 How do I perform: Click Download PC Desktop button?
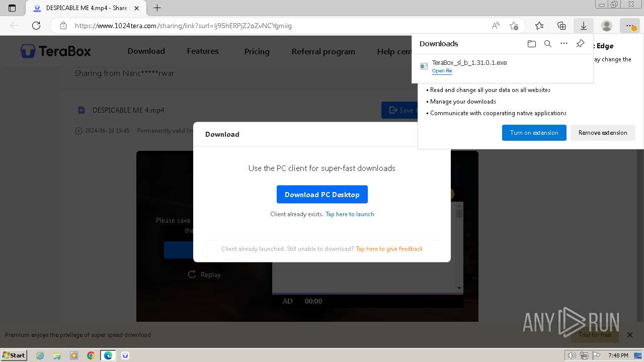click(322, 195)
